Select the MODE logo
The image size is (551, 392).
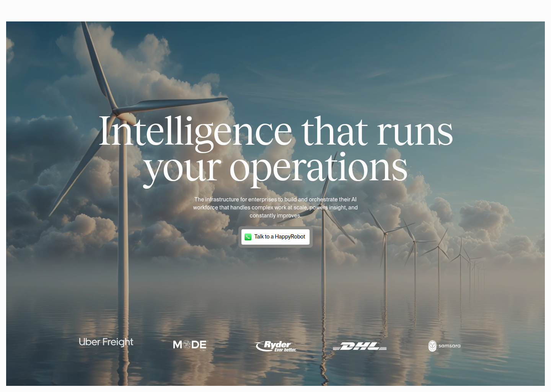pos(190,345)
